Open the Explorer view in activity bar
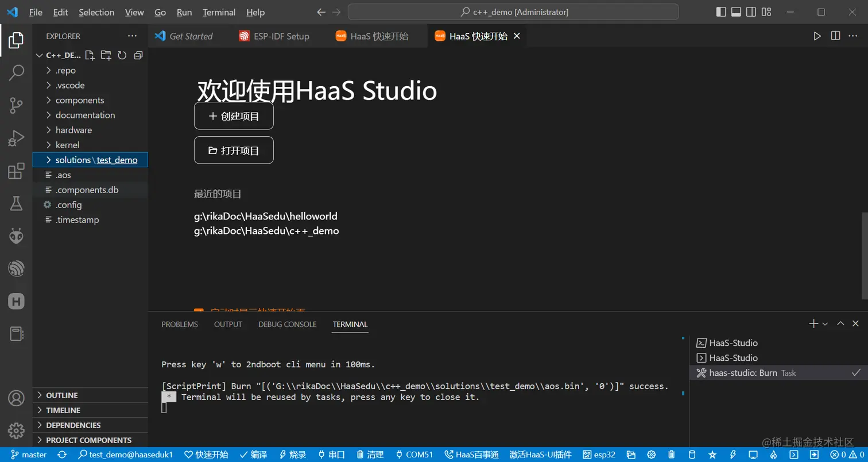The image size is (868, 462). [16, 40]
